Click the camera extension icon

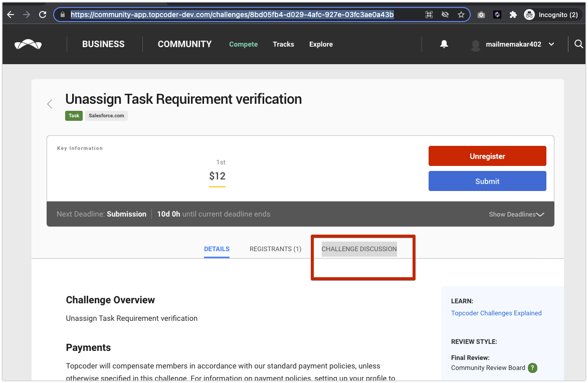[481, 15]
